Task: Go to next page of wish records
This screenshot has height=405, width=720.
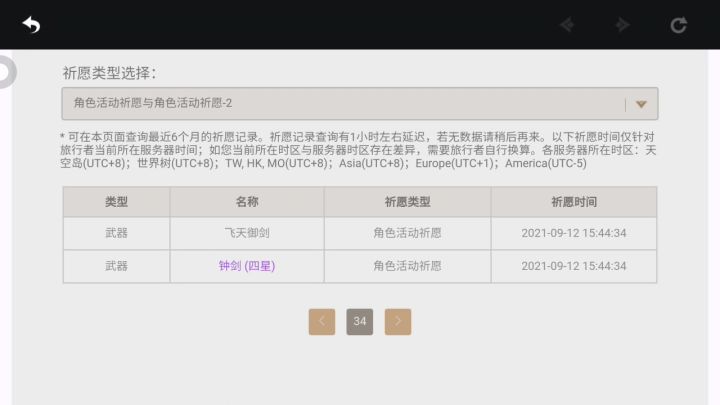Action: [x=398, y=321]
